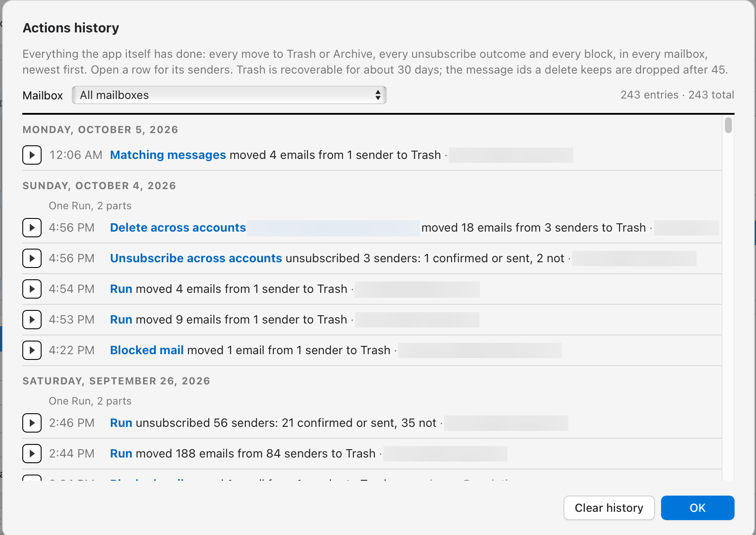Click the '243 entries · 243 total' count
Viewport: 756px width, 535px height.
click(677, 95)
